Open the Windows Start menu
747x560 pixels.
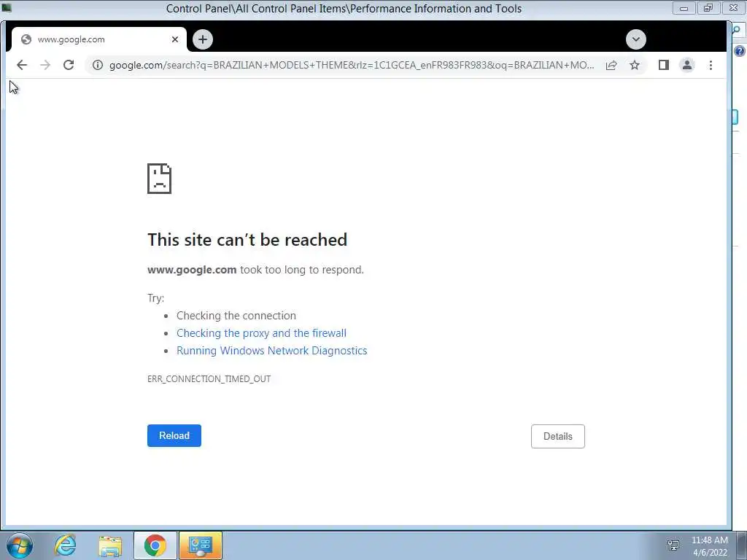[20, 545]
